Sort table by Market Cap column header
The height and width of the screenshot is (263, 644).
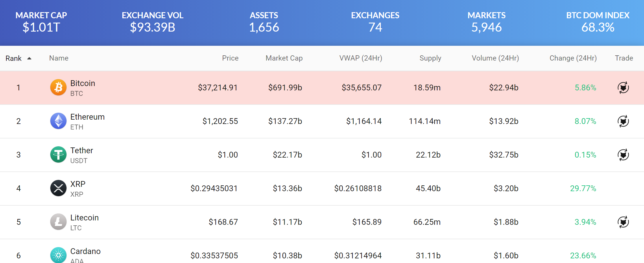pos(284,58)
